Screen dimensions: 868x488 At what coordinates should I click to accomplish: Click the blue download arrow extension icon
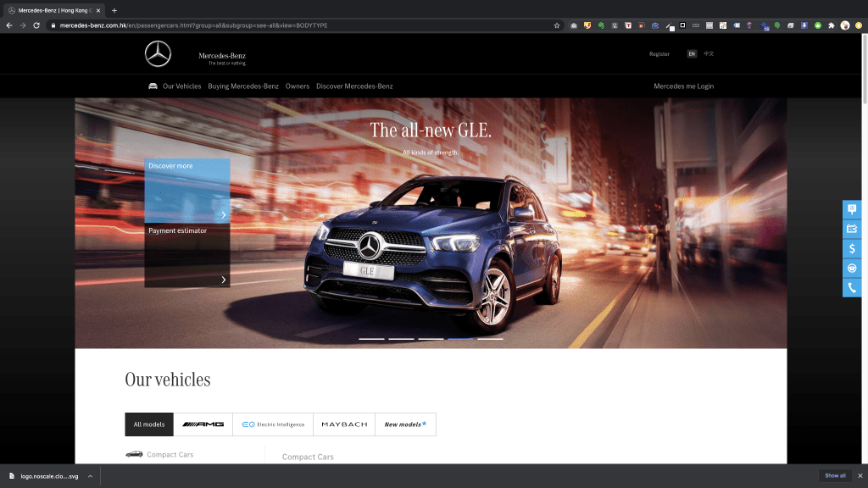tap(804, 25)
